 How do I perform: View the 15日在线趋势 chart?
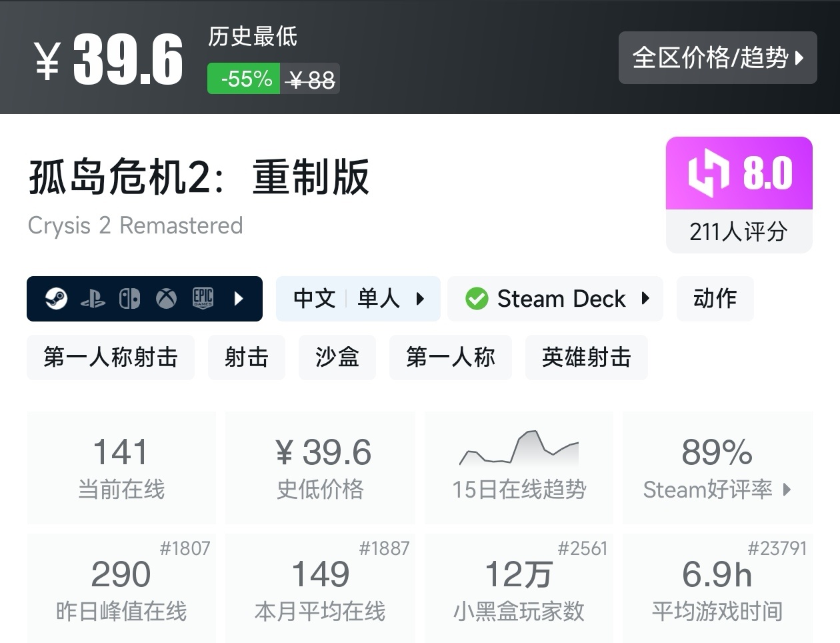click(x=519, y=467)
